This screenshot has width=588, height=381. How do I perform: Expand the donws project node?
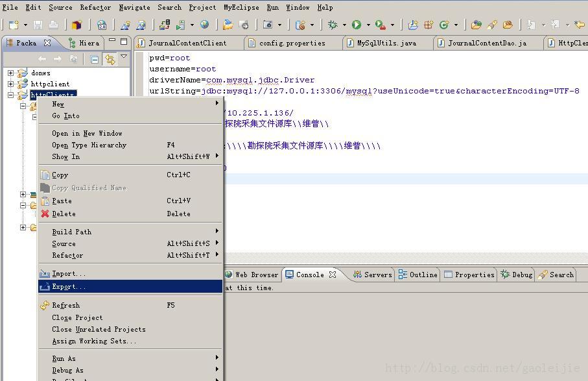point(10,73)
